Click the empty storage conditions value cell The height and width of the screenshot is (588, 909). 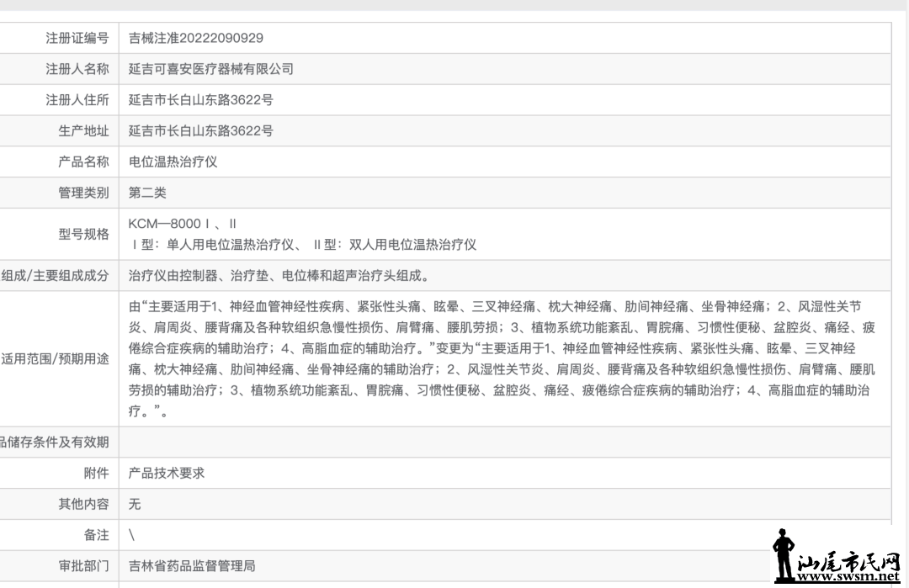505,442
